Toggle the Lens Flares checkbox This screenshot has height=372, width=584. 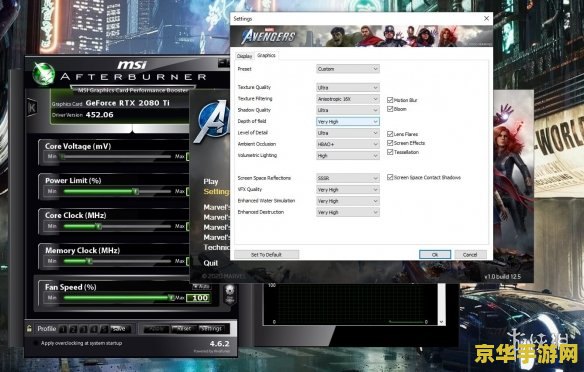pos(390,134)
